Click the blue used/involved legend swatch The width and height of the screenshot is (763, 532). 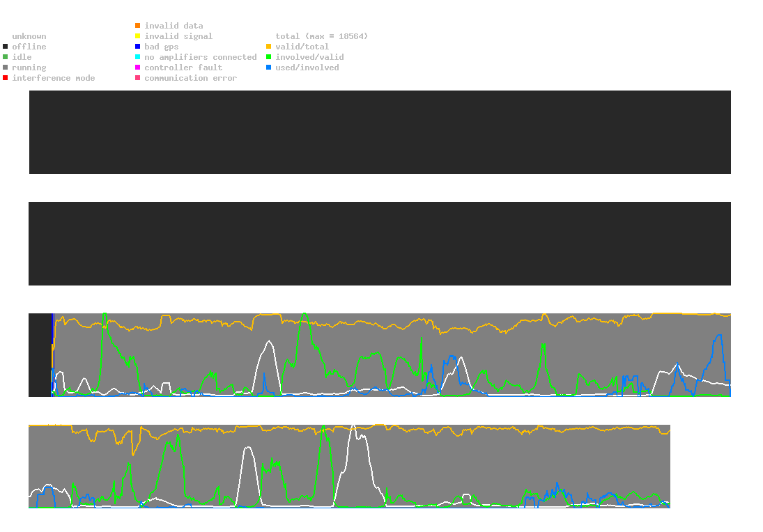(x=268, y=68)
